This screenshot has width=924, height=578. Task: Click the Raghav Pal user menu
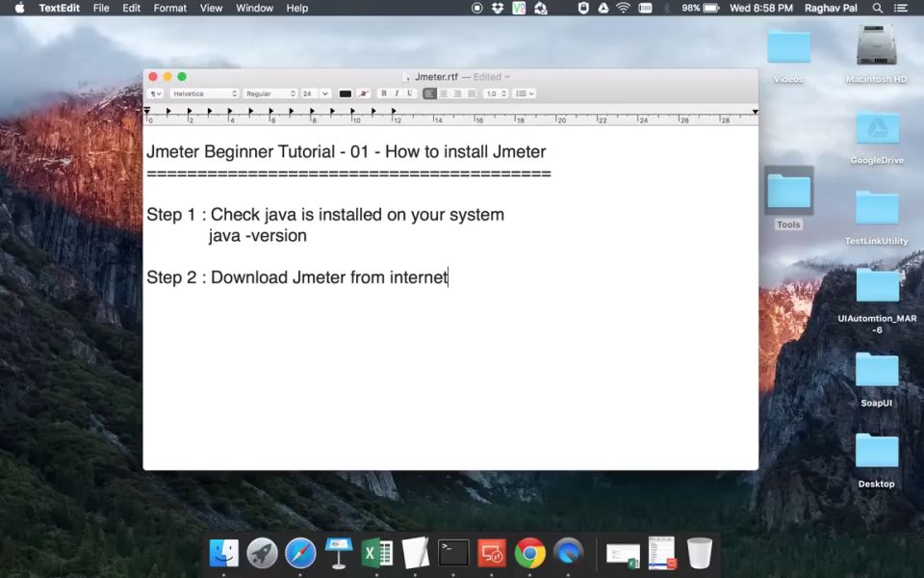click(x=831, y=8)
